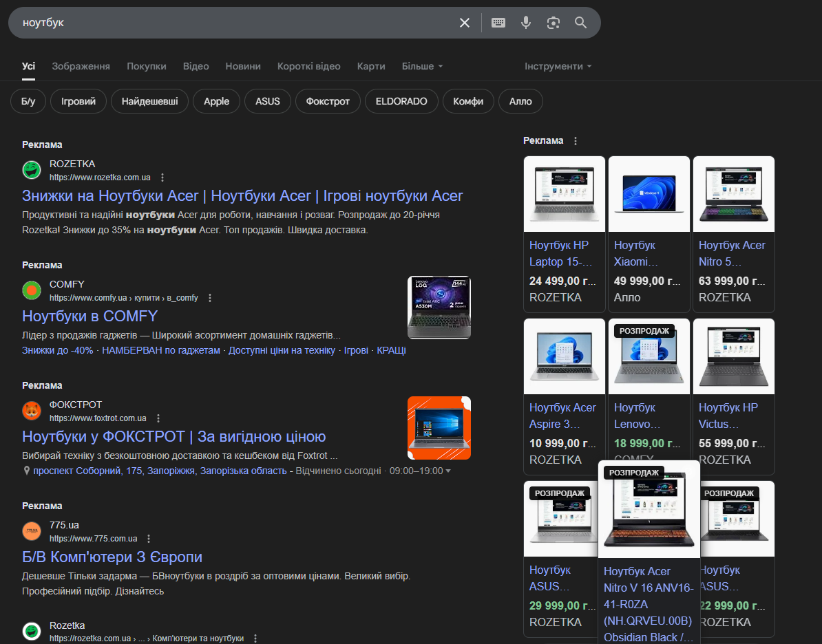Follow the Доступні ціни на техніку sitelink
822x644 pixels.
click(282, 351)
